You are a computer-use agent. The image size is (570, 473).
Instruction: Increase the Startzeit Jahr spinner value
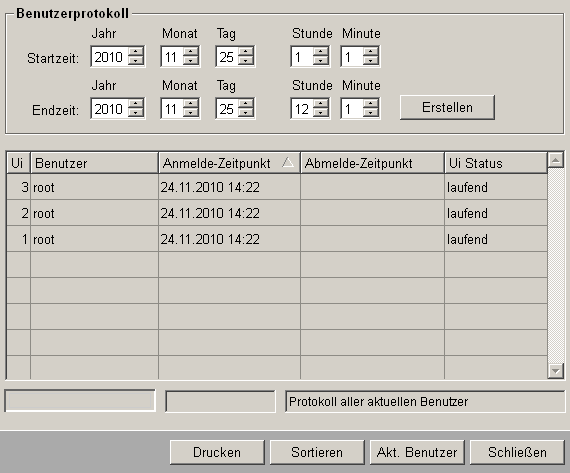click(136, 52)
